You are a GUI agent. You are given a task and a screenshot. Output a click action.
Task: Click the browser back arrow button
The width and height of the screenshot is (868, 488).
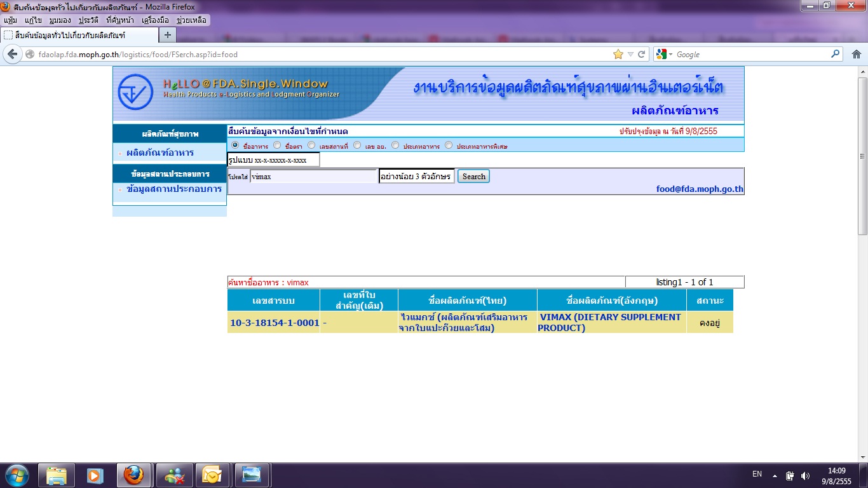pos(11,55)
